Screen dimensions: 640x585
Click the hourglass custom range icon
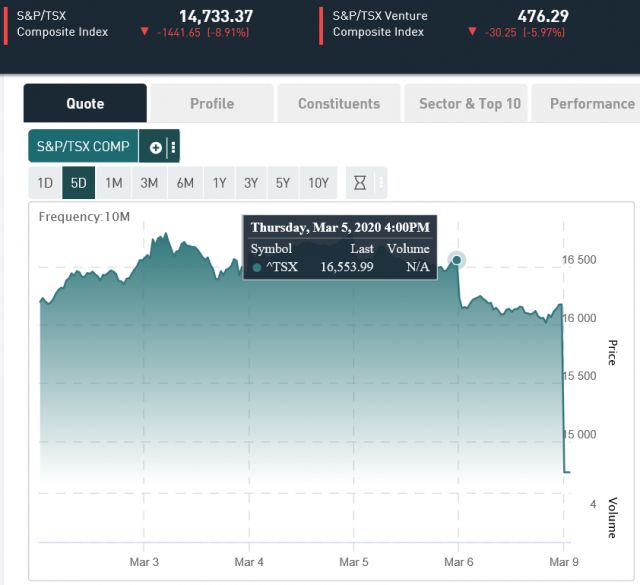358,183
